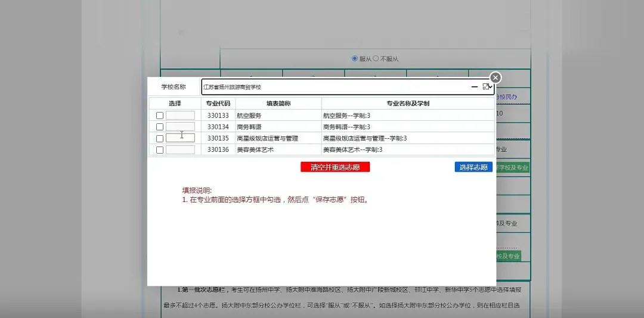Image resolution: width=644 pixels, height=318 pixels.
Task: Click the minimize dash icon in school name field
Action: click(x=475, y=87)
